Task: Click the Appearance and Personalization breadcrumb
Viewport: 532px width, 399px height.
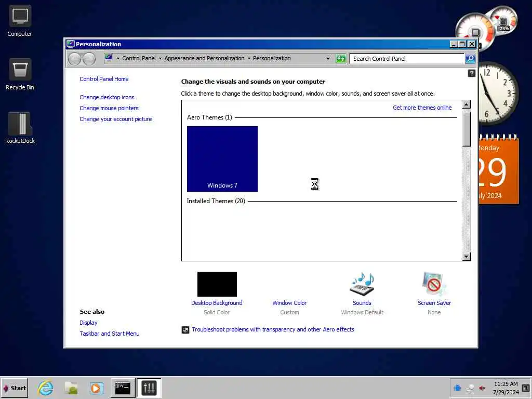Action: (204, 58)
